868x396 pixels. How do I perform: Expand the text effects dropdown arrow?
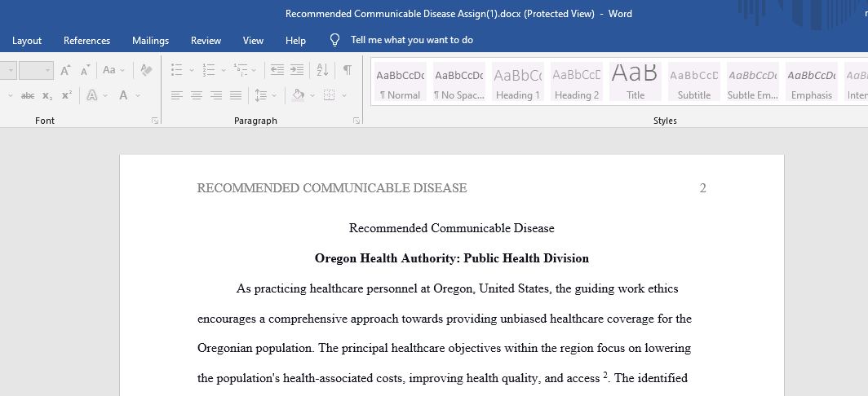point(105,95)
